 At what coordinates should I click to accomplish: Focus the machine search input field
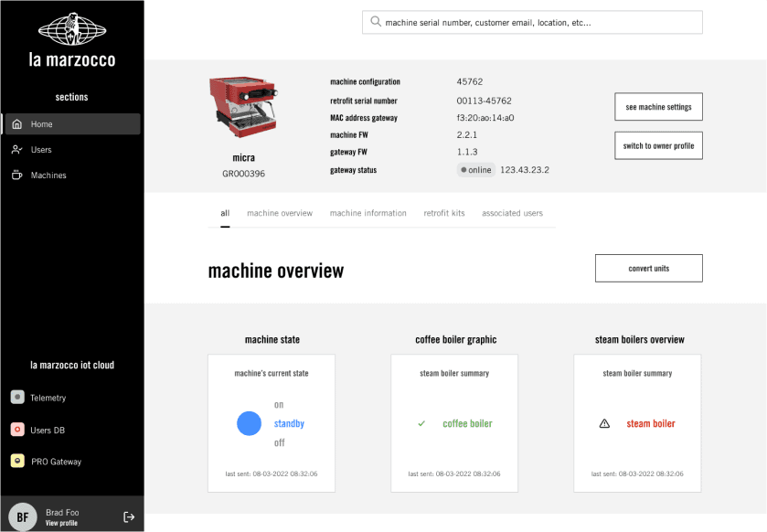pos(532,22)
